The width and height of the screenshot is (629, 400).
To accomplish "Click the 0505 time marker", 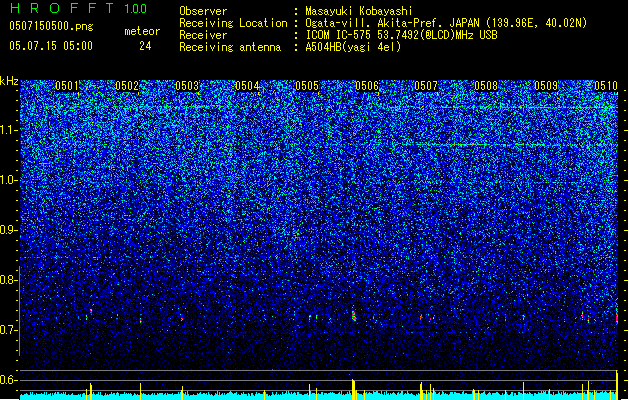I will click(307, 86).
